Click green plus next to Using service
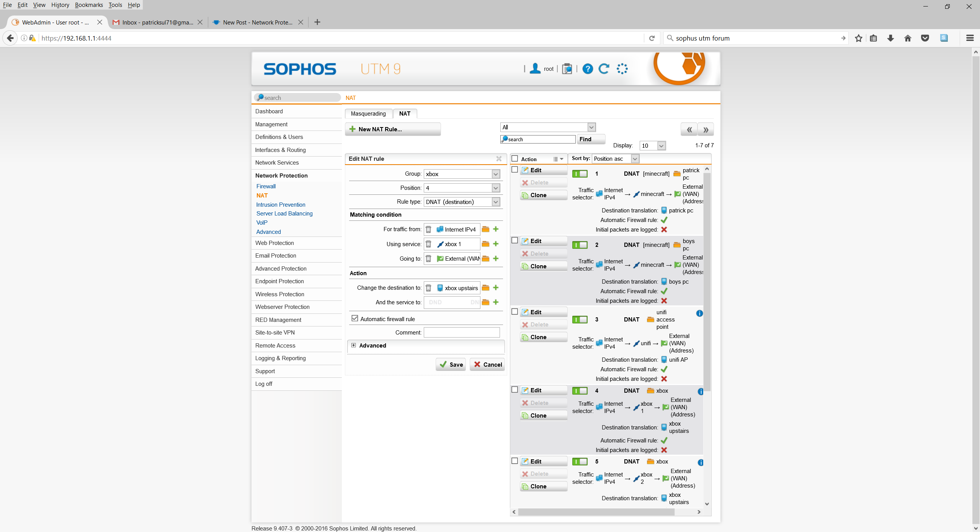The width and height of the screenshot is (980, 532). coord(496,244)
